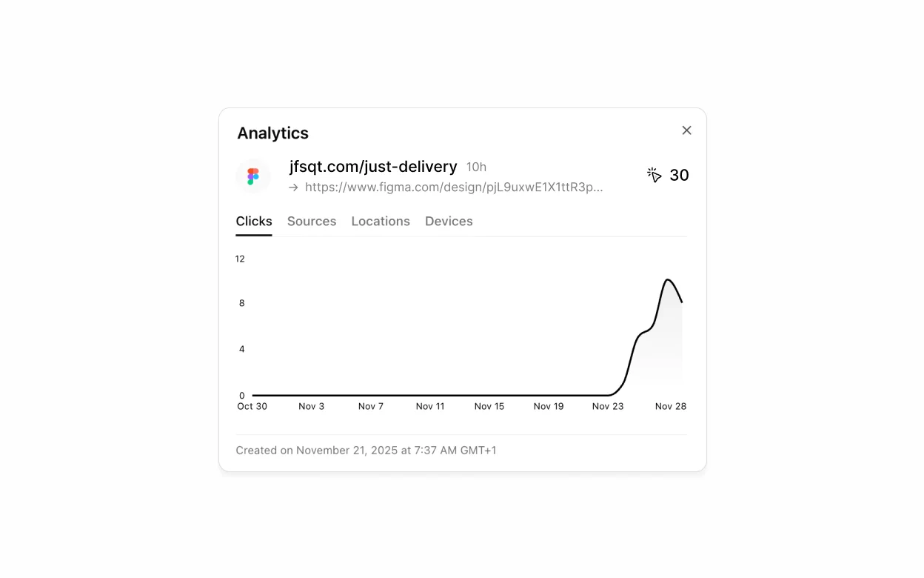
Task: Click the X icon in the top-right corner
Action: pos(686,130)
